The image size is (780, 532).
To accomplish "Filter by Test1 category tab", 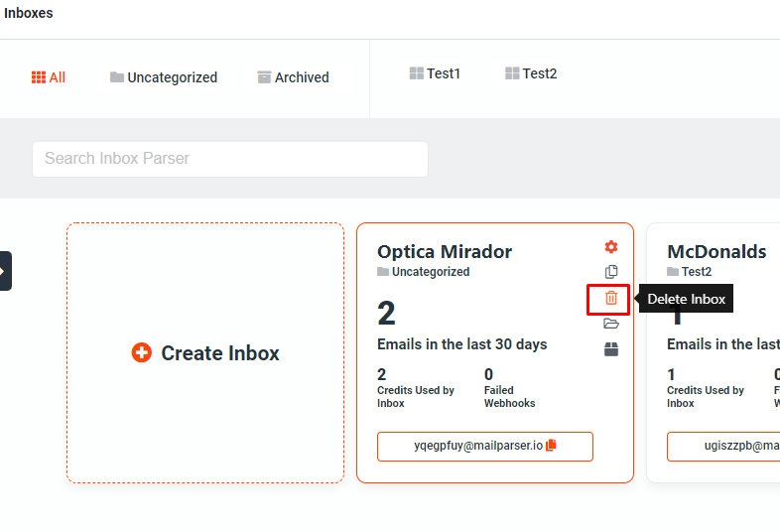I will (435, 73).
